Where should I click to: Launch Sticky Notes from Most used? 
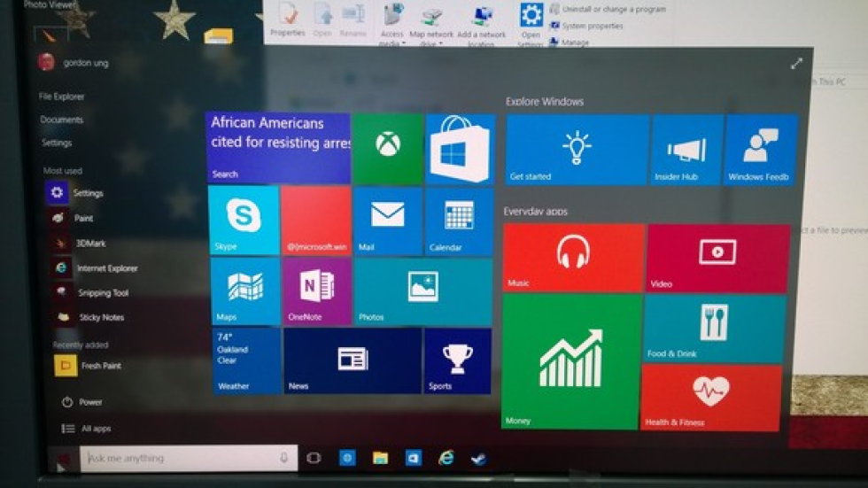point(89,317)
